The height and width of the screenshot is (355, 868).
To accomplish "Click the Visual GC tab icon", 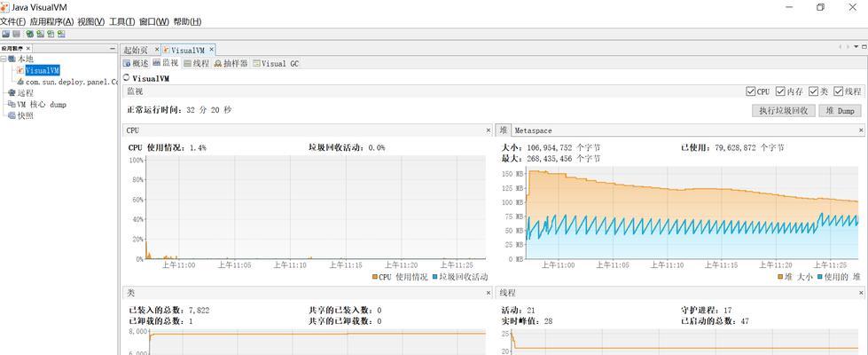I will coord(256,63).
